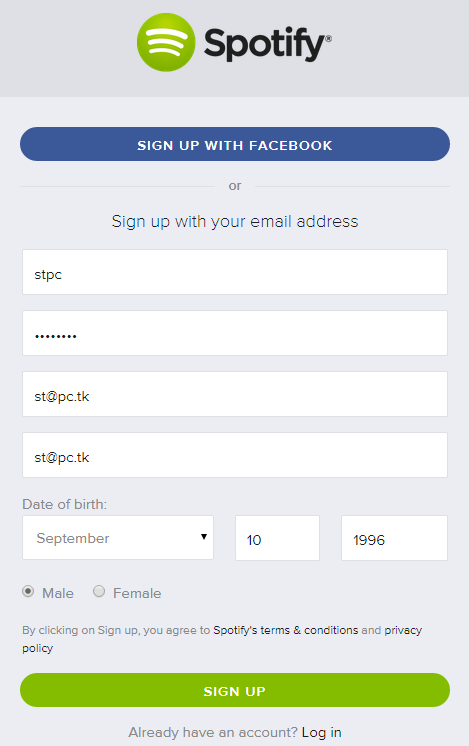This screenshot has height=746, width=469.
Task: Focus the first email field st@pc.tk
Action: (235, 394)
